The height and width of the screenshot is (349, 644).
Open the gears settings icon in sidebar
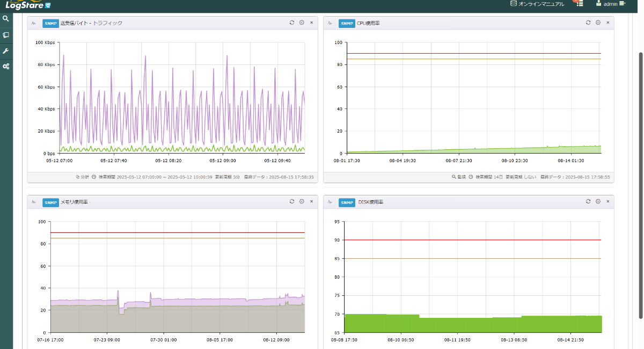click(x=6, y=67)
